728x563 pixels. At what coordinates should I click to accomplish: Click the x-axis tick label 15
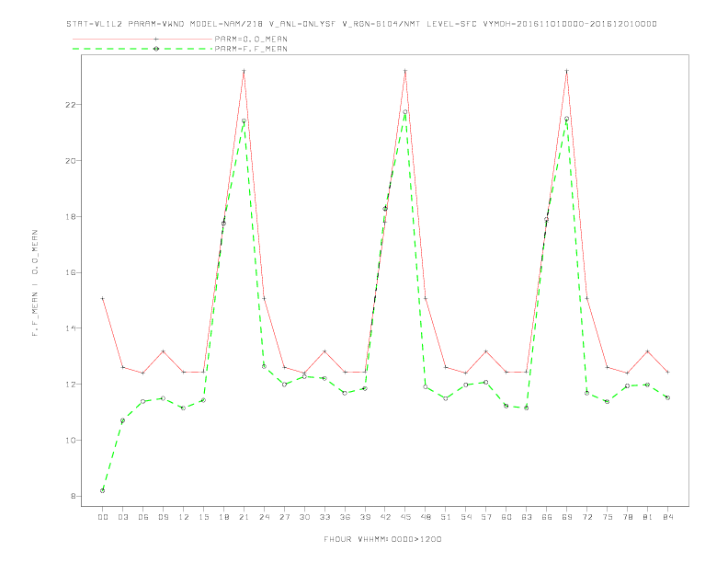[203, 517]
